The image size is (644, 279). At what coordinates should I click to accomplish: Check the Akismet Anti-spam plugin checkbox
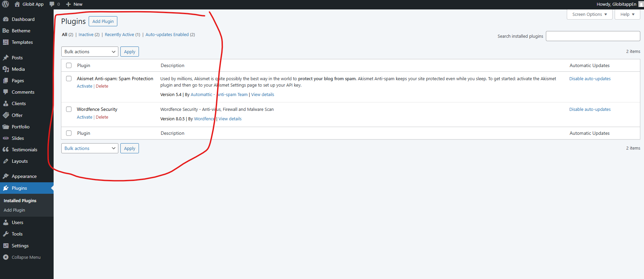pyautogui.click(x=69, y=79)
